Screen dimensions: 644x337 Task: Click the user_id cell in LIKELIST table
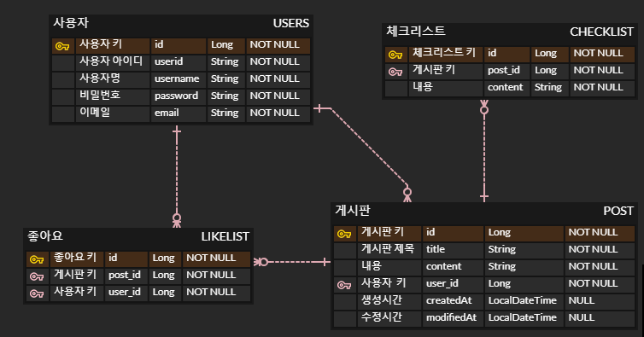click(126, 293)
